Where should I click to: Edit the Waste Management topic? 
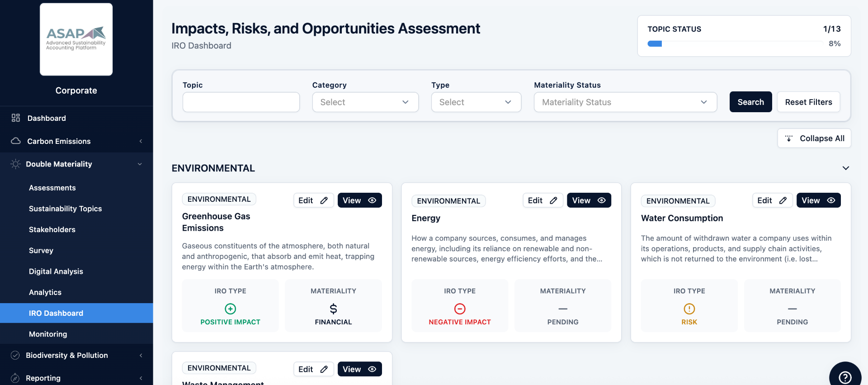pos(313,369)
